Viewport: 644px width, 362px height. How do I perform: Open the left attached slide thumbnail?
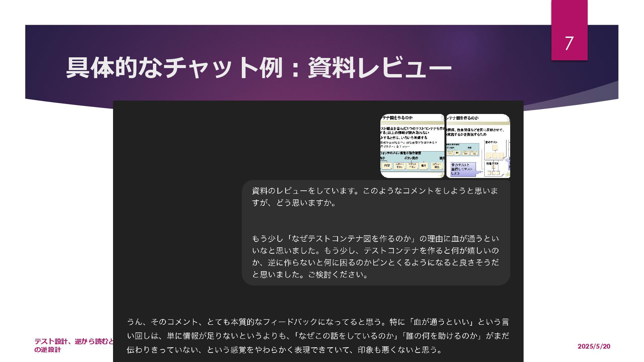[x=412, y=146]
